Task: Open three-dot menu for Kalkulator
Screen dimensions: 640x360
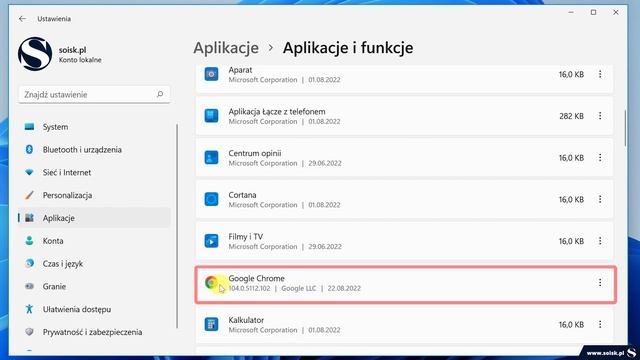Action: 600,324
